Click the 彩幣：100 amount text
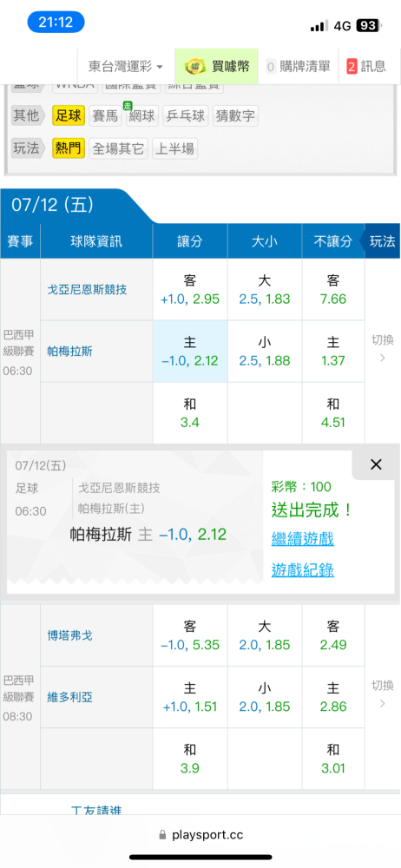The height and width of the screenshot is (868, 401). [301, 487]
